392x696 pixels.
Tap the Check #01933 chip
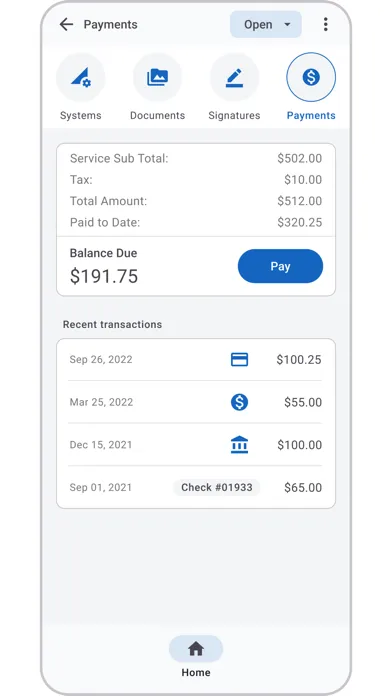[x=217, y=487]
